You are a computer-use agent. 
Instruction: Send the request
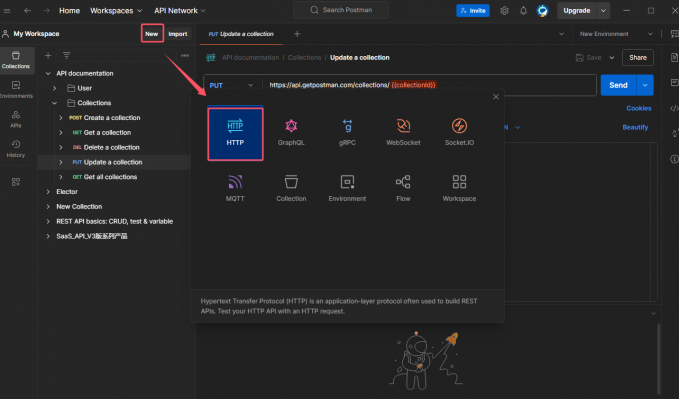pos(618,85)
